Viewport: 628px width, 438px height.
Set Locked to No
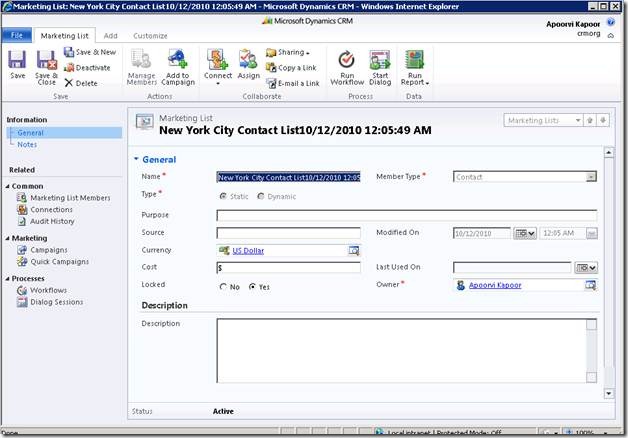point(224,286)
